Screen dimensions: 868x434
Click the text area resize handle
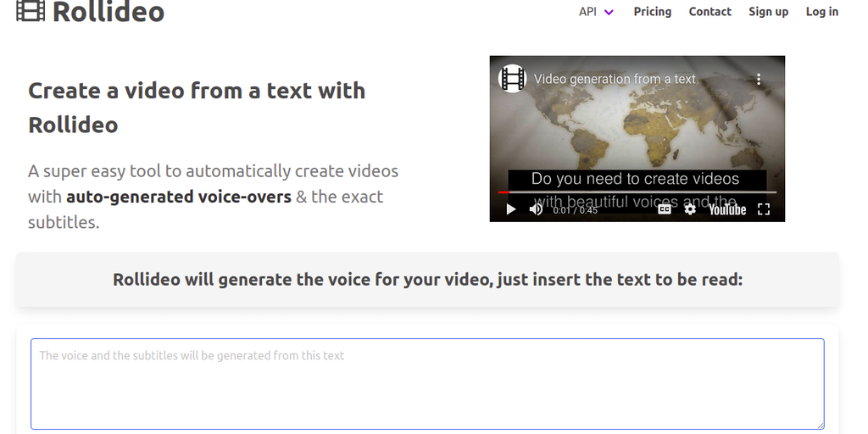tap(820, 425)
